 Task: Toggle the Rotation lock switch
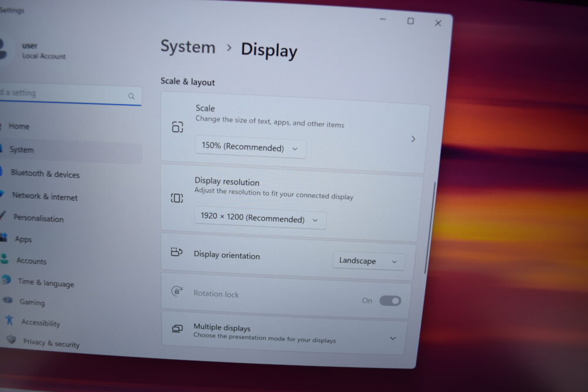390,300
